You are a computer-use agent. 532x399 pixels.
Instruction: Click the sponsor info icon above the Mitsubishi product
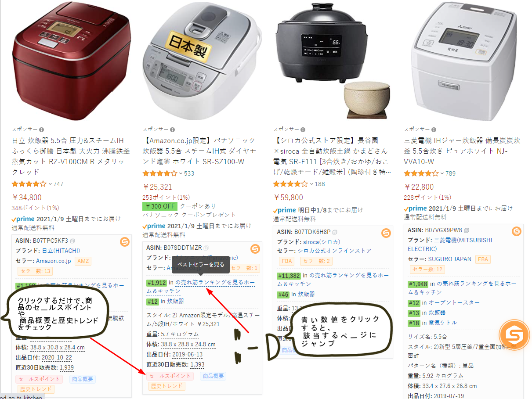(434, 129)
